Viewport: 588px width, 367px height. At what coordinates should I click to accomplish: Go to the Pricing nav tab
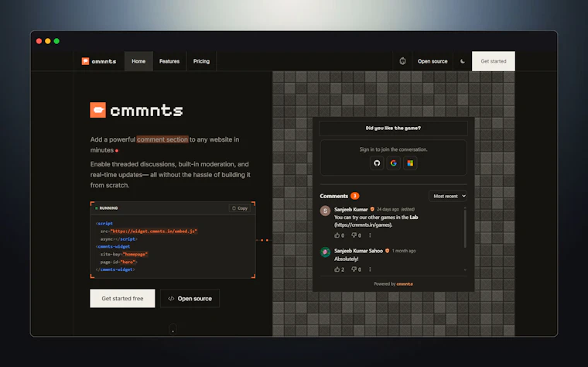click(201, 61)
